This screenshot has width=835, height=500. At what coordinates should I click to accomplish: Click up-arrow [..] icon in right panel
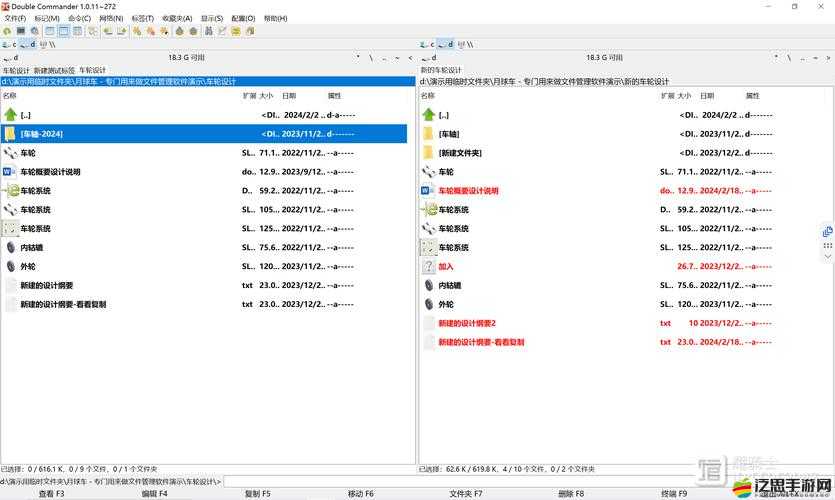(428, 114)
